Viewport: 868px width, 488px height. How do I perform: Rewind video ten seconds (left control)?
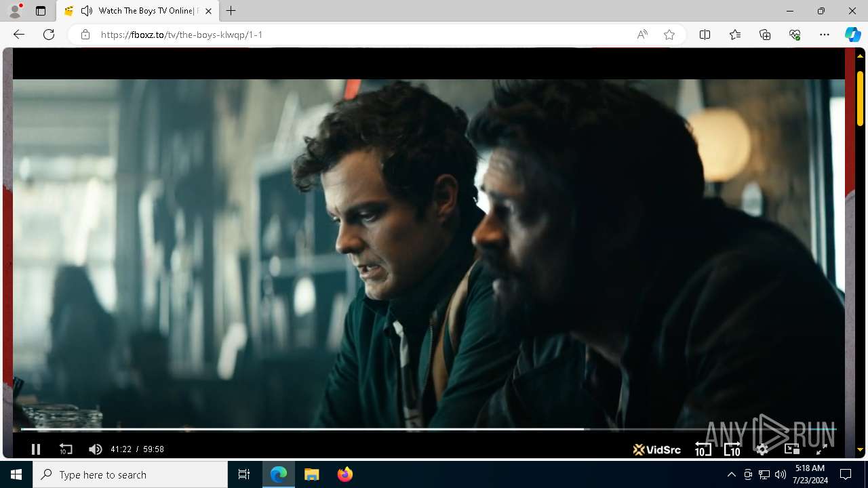click(66, 449)
